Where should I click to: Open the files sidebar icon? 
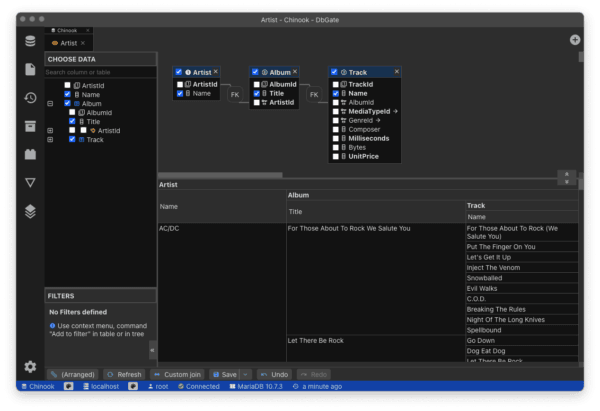click(x=30, y=69)
